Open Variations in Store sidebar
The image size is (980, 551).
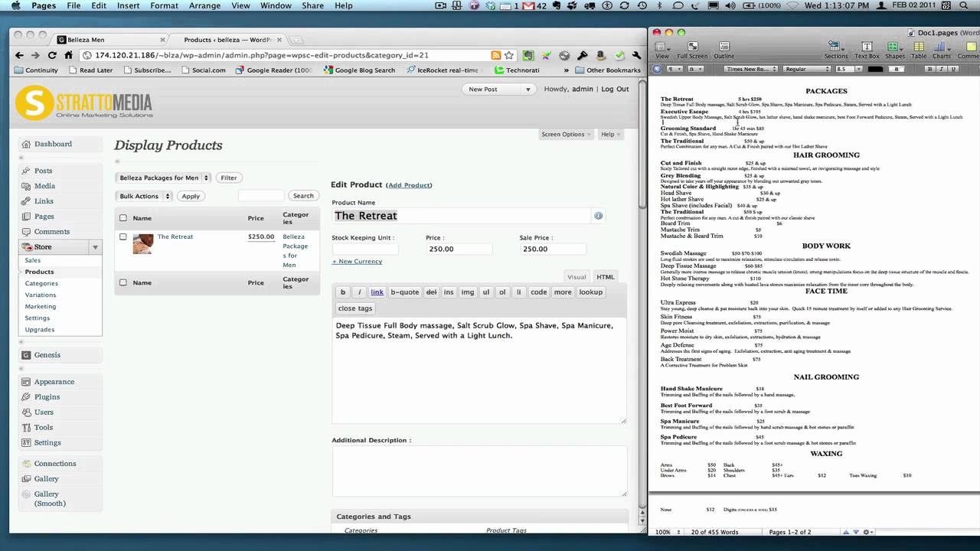40,295
